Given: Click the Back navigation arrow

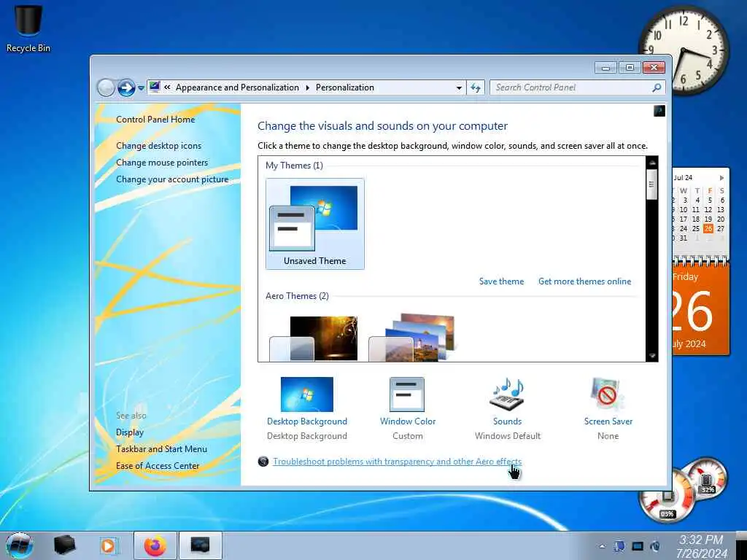Looking at the screenshot, I should pos(106,87).
